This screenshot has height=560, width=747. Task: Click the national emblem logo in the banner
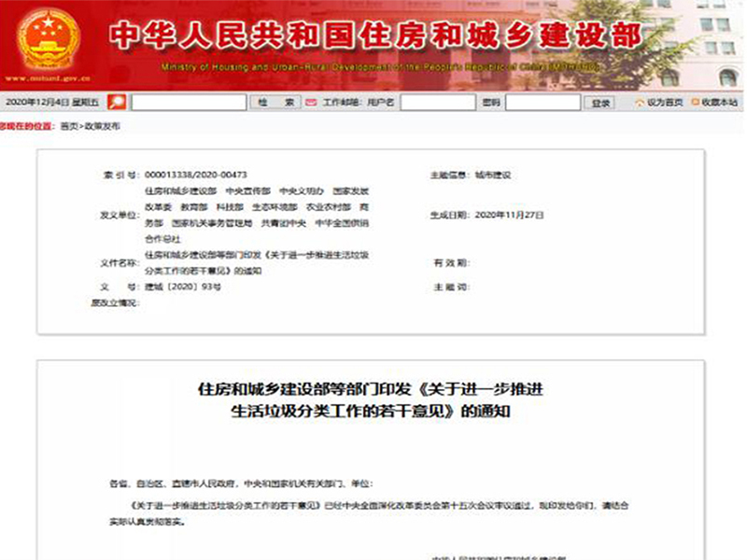click(x=49, y=39)
